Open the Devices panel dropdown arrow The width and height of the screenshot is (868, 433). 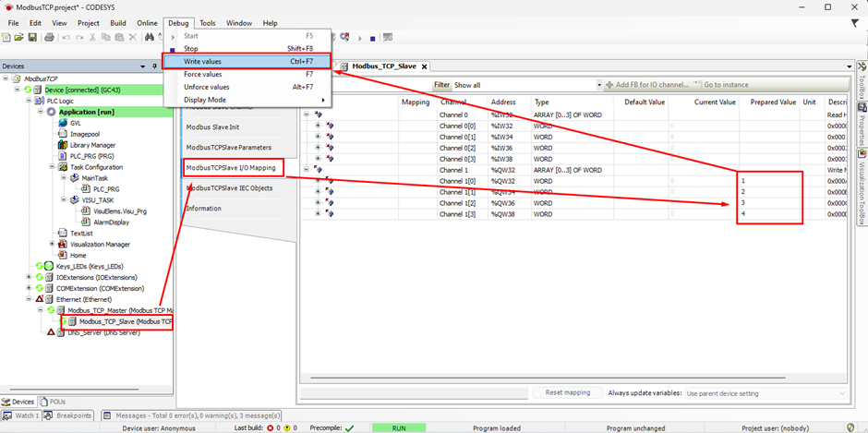pos(144,66)
